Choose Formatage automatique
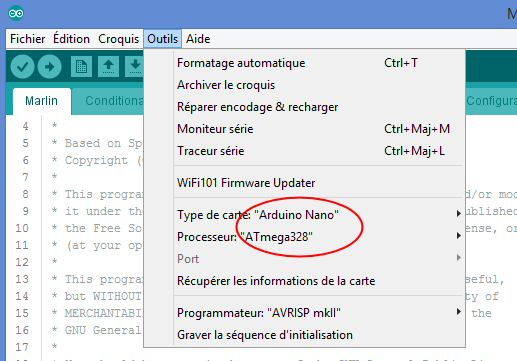 pos(319,63)
